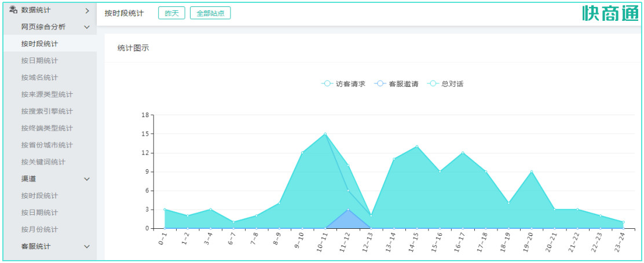Collapse the 渠道 section chevron
The width and height of the screenshot is (644, 263).
point(87,179)
